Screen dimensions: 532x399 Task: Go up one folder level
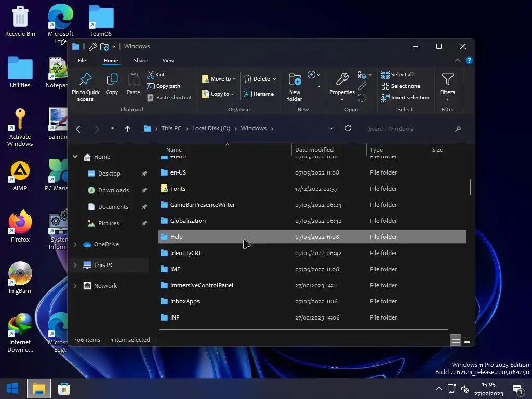pyautogui.click(x=128, y=129)
